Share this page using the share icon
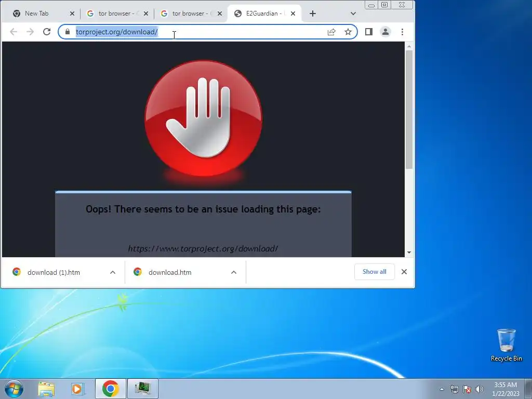The image size is (532, 399). coord(331,32)
